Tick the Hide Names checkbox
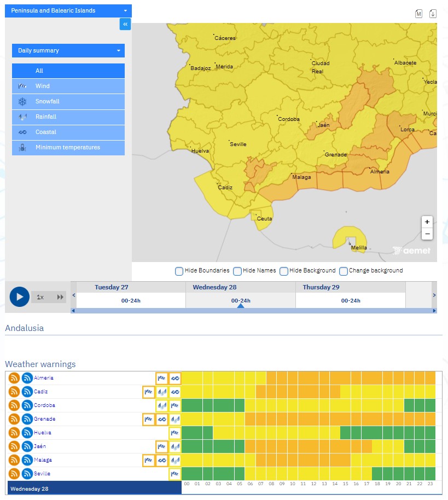The height and width of the screenshot is (500, 448). (x=237, y=271)
